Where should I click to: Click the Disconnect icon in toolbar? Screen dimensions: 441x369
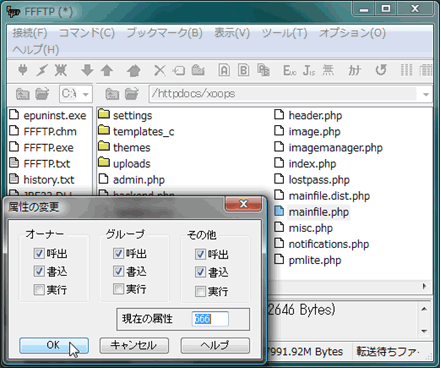pos(61,70)
